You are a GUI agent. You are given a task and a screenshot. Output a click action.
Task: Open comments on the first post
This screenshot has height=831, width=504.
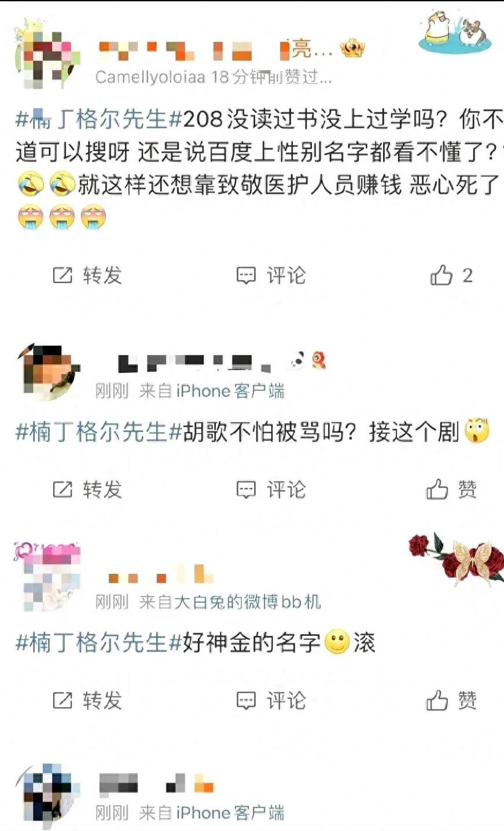point(271,275)
